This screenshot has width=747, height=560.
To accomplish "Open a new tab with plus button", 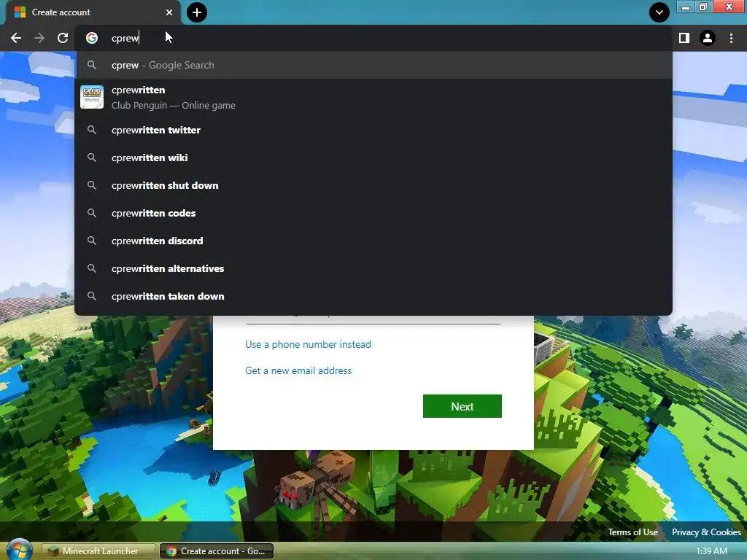I will pyautogui.click(x=197, y=12).
